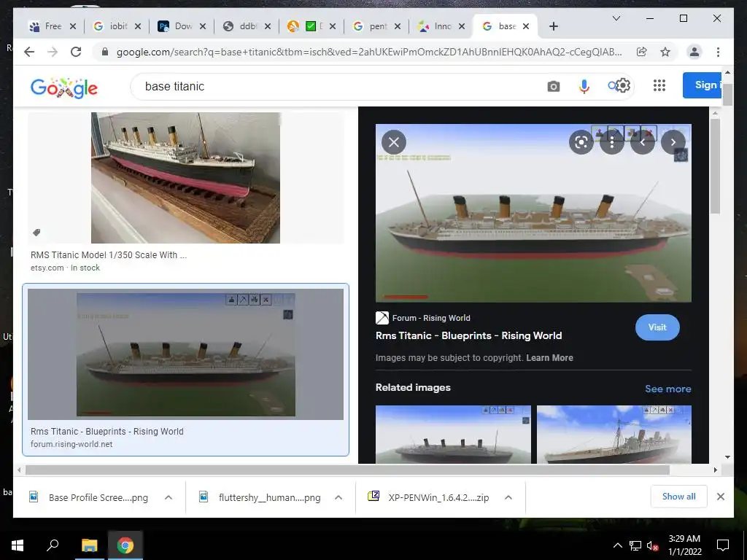747x560 pixels.
Task: Show the next image in the preview
Action: [673, 142]
